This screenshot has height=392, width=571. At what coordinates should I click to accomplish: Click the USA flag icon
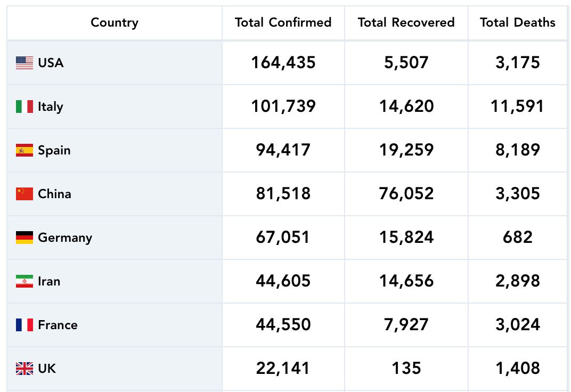coord(25,63)
